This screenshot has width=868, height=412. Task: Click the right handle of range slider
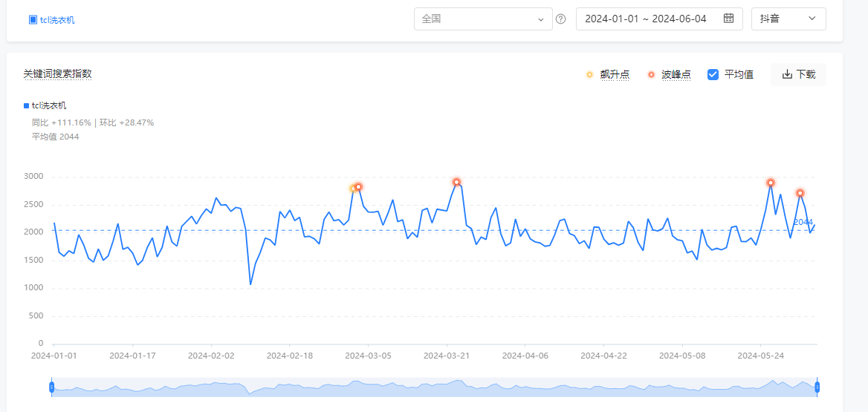[x=817, y=387]
